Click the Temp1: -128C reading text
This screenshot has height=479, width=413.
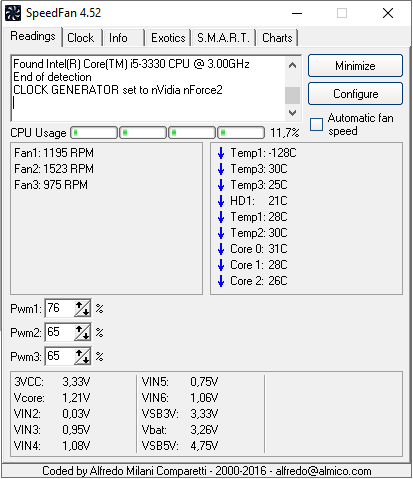[263, 153]
